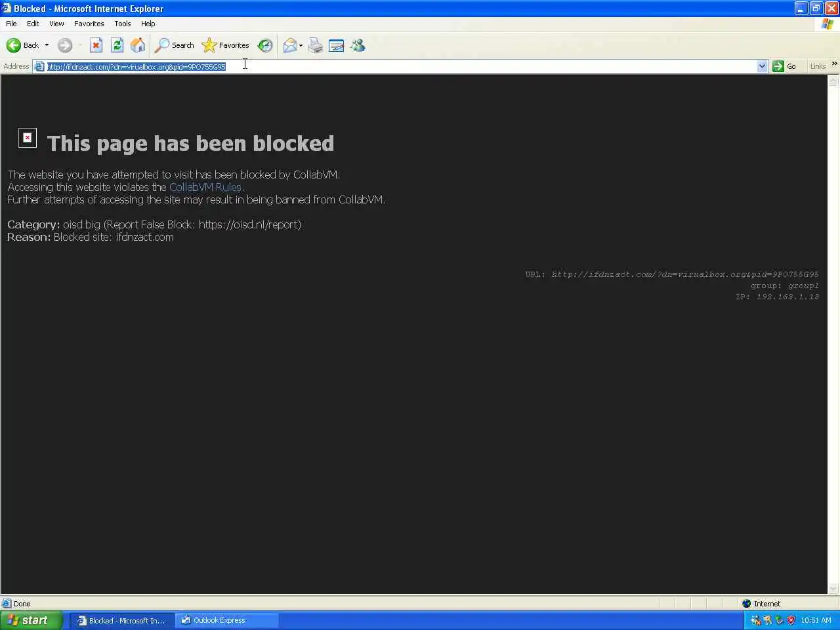This screenshot has width=840, height=630.
Task: Click the page icon in the Address bar
Action: (39, 66)
